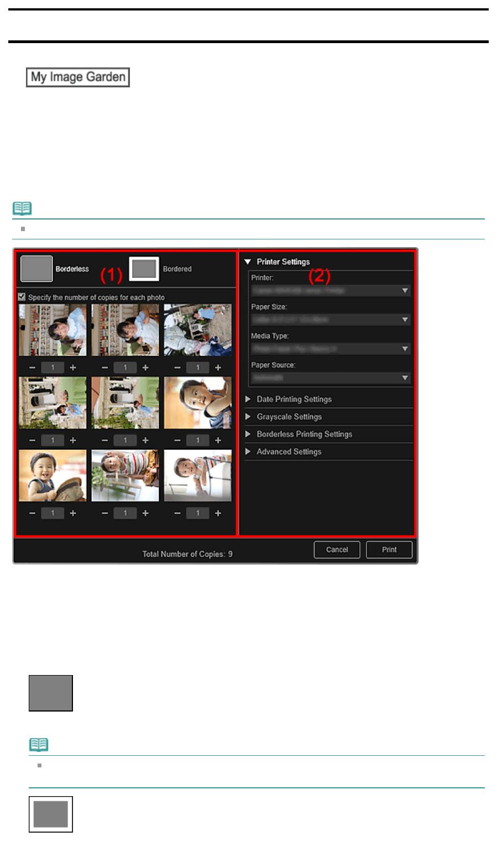Viewport: 497px width, 868px height.
Task: Select bottom row middle striped shirt thumbnail
Action: 125,476
